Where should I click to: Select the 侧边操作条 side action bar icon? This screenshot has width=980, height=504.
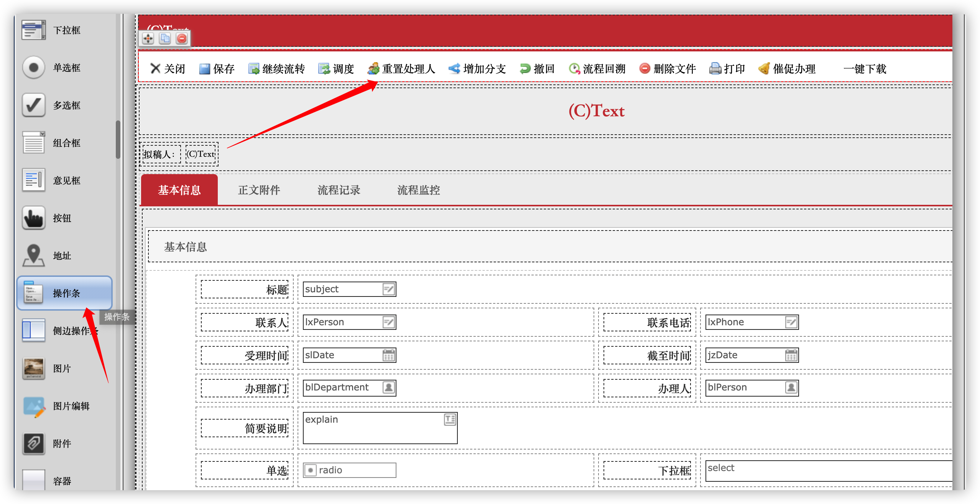(x=34, y=330)
